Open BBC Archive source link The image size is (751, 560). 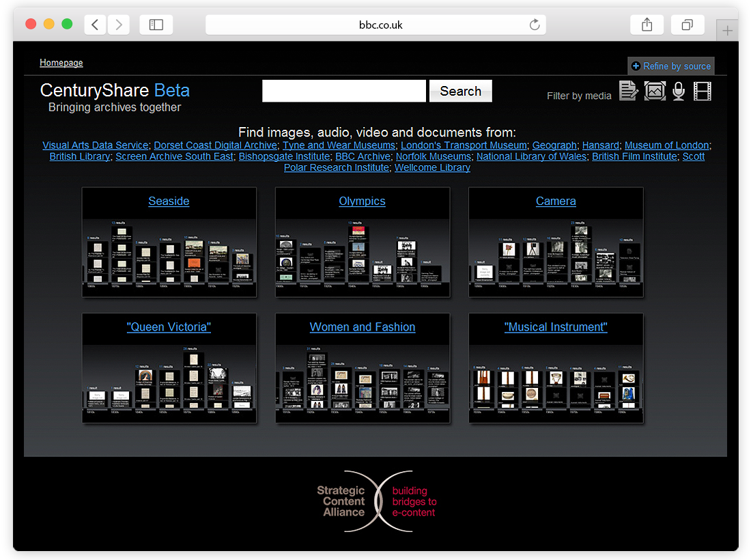pos(363,156)
